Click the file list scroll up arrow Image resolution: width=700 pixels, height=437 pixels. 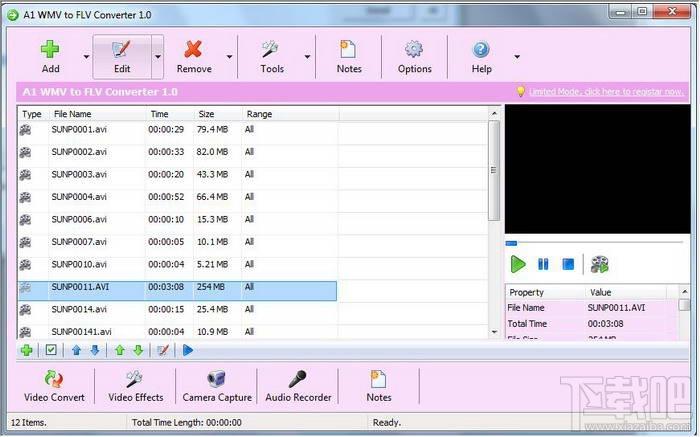494,113
